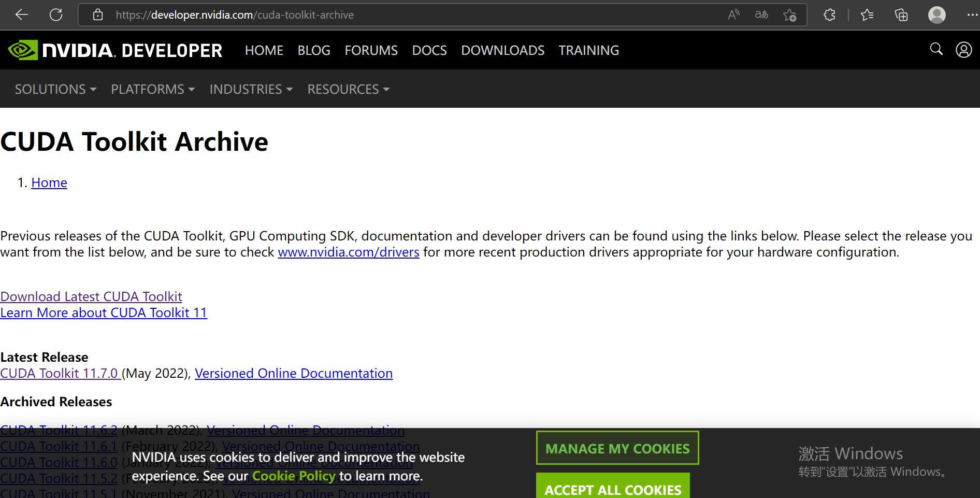Go to the FORUMS menu item
The height and width of the screenshot is (498, 980).
(371, 50)
